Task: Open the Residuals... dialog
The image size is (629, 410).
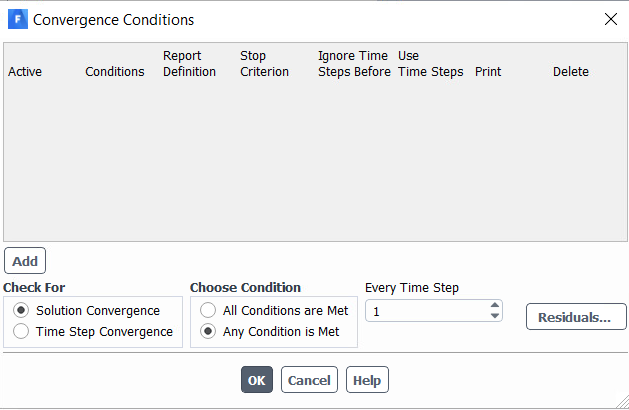Action: click(x=575, y=318)
